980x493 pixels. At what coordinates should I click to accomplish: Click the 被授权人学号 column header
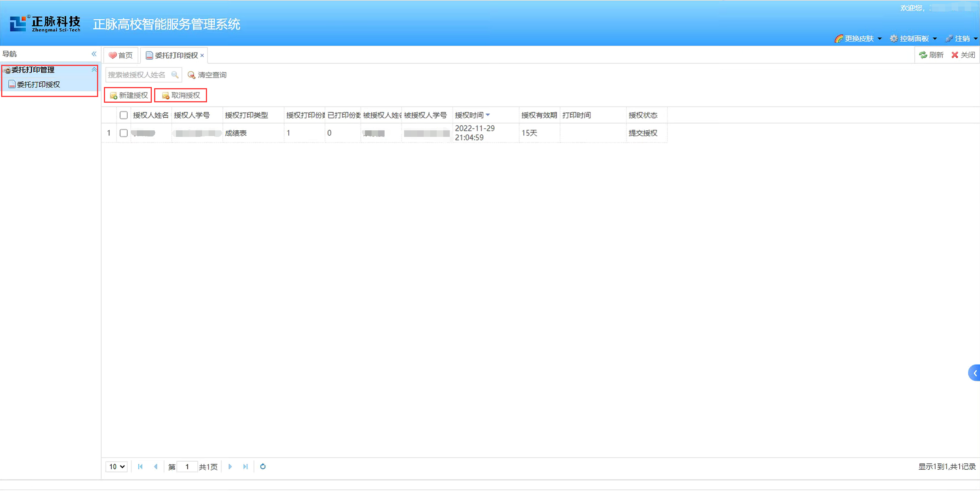(x=427, y=115)
